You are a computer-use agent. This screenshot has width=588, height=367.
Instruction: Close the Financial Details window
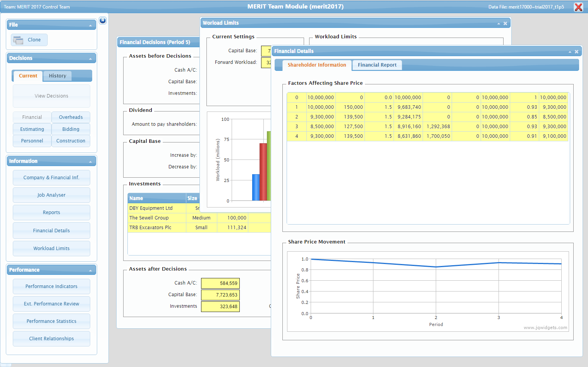[x=576, y=51]
